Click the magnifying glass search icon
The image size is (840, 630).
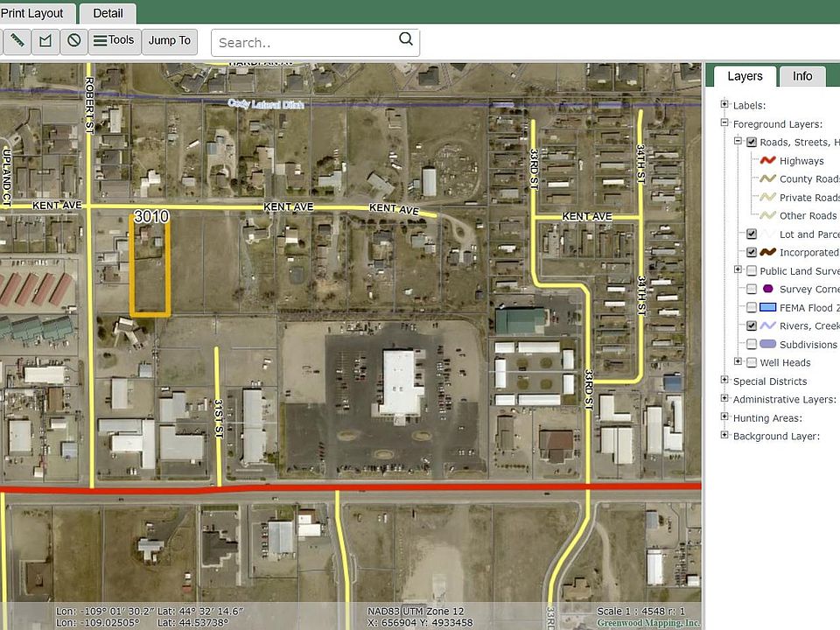click(x=406, y=39)
